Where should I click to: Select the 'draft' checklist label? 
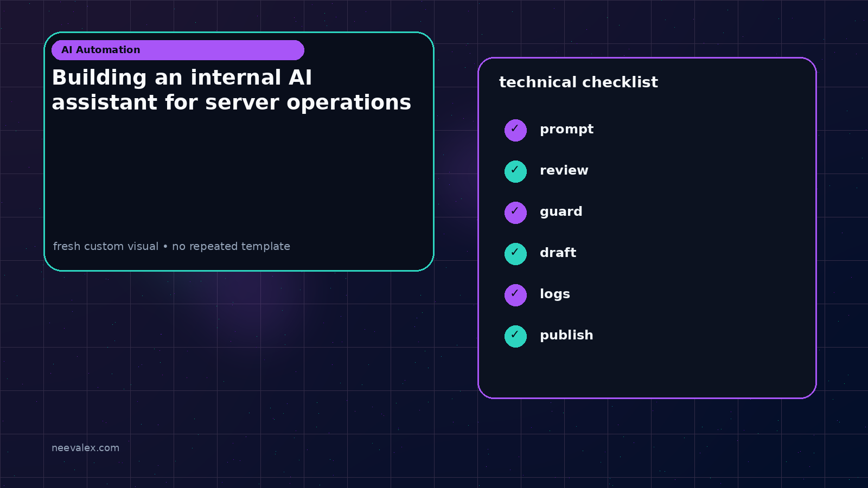(558, 253)
